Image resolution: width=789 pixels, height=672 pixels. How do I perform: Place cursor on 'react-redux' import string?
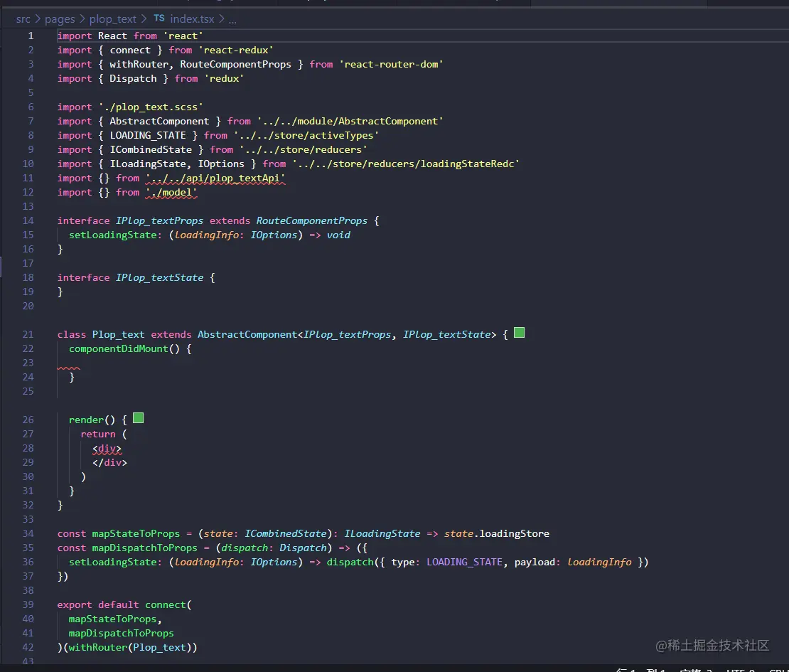[x=236, y=50]
